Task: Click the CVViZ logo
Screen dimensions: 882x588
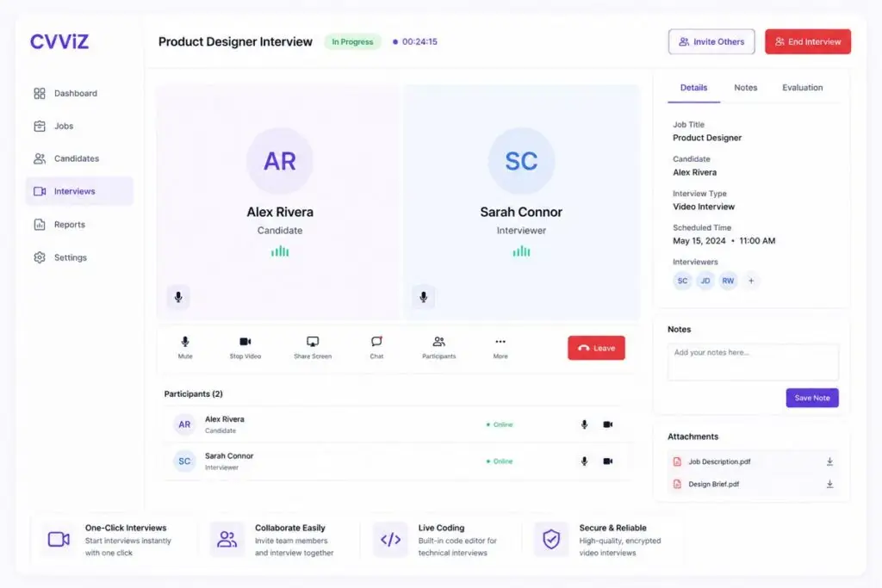Action: (x=59, y=41)
